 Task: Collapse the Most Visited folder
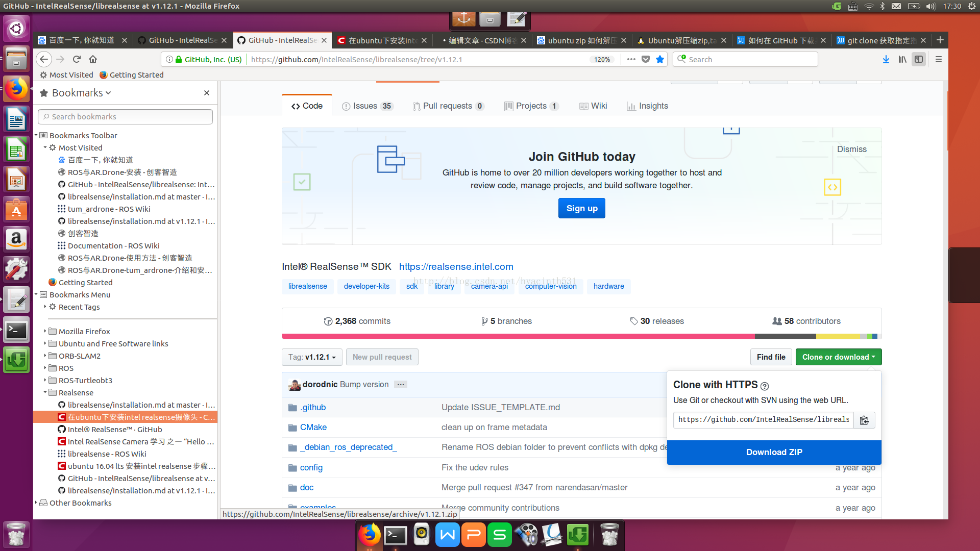click(x=45, y=147)
